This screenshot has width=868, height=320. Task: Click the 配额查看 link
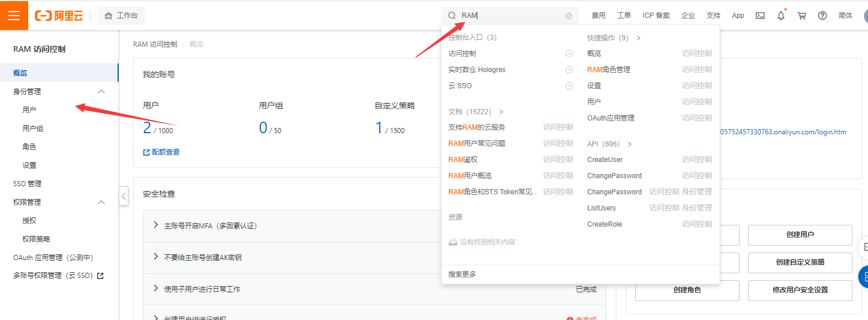click(x=161, y=152)
